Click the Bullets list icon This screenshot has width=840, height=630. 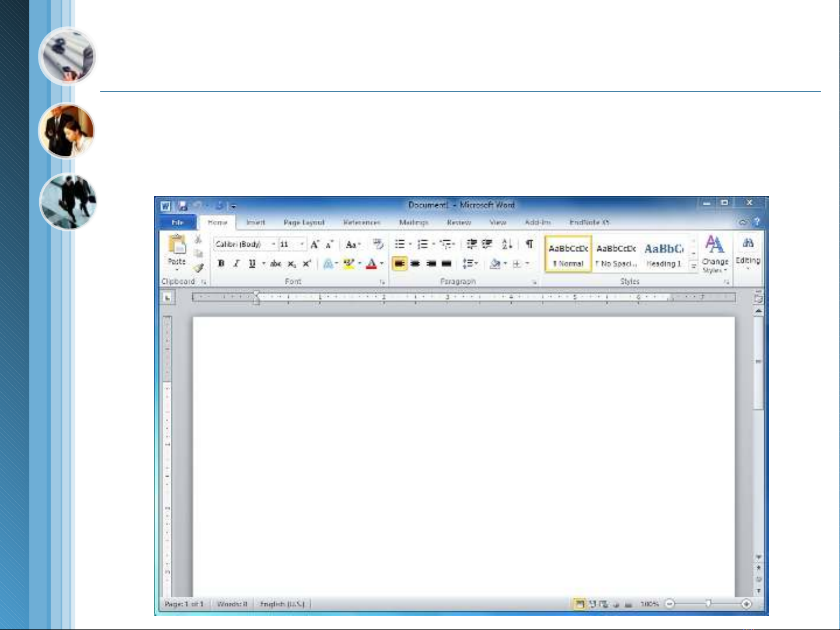point(400,244)
